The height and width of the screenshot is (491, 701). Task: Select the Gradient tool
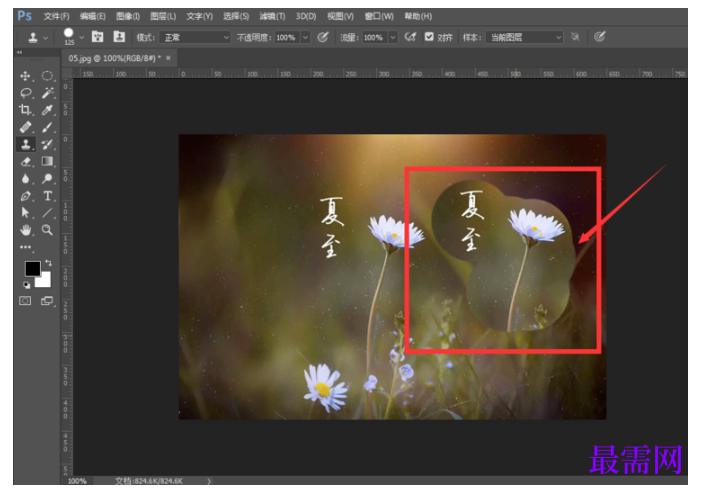tap(47, 161)
